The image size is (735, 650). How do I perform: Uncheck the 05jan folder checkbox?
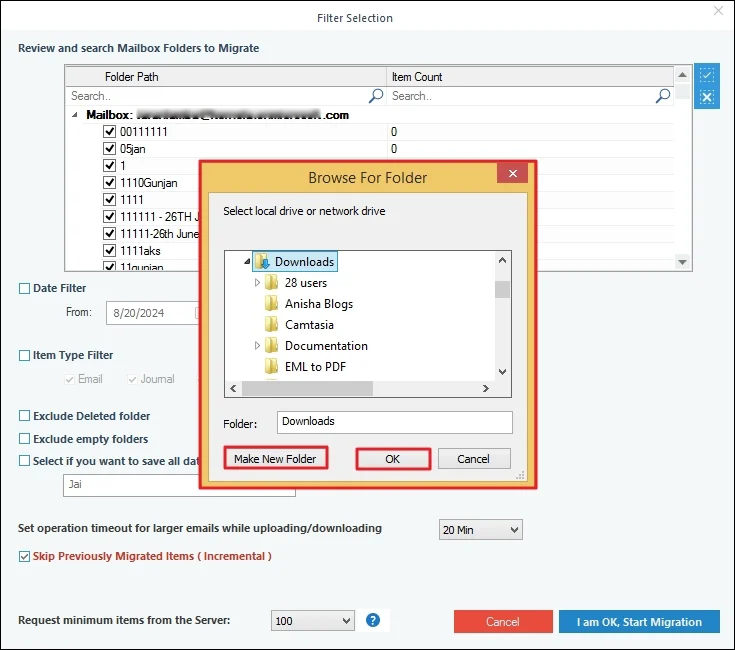[x=109, y=149]
